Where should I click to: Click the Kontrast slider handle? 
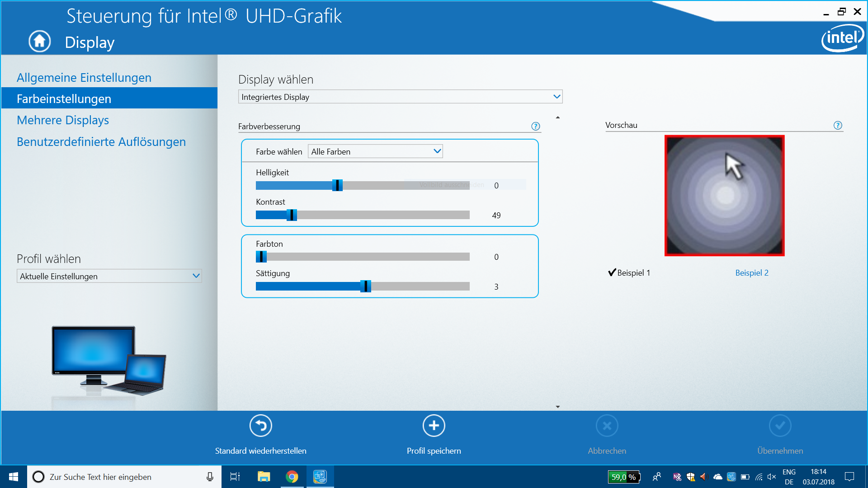(x=292, y=215)
